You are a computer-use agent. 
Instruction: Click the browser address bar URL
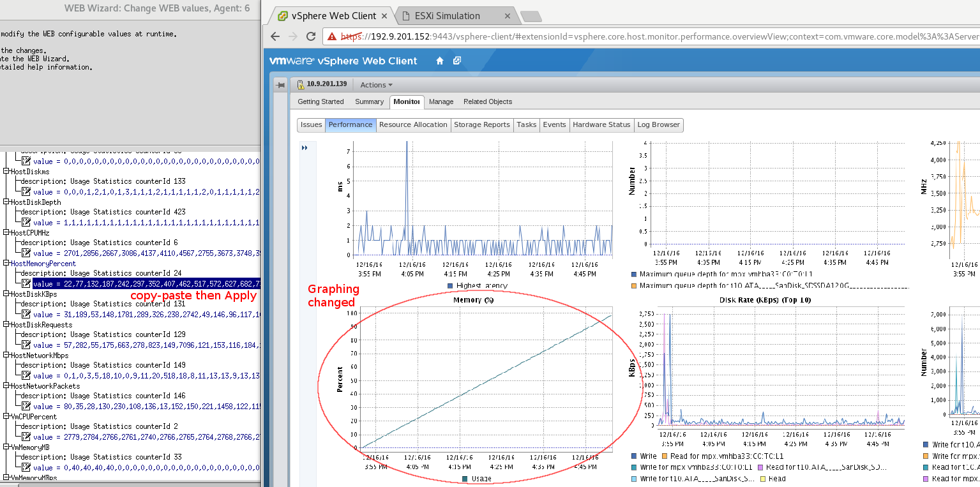coord(660,36)
